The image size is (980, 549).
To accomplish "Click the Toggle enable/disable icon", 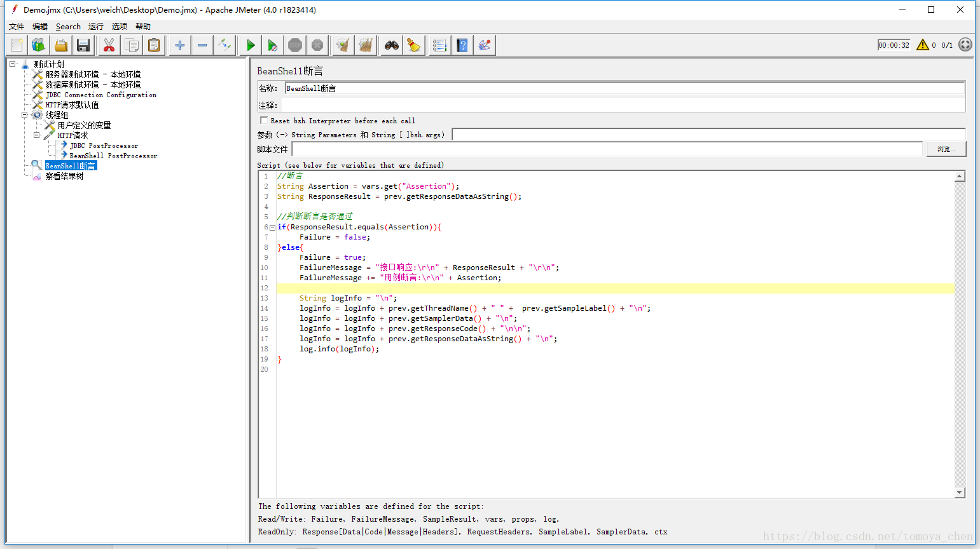I will (x=224, y=45).
